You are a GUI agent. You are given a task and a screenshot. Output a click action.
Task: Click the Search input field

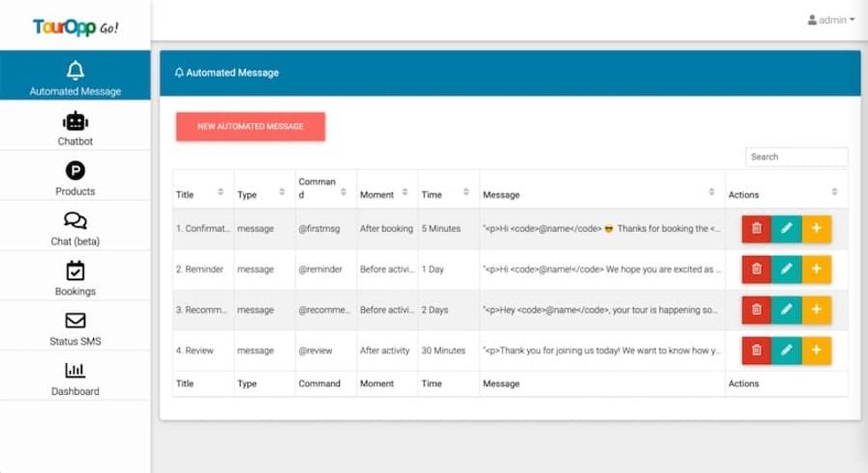coord(796,157)
